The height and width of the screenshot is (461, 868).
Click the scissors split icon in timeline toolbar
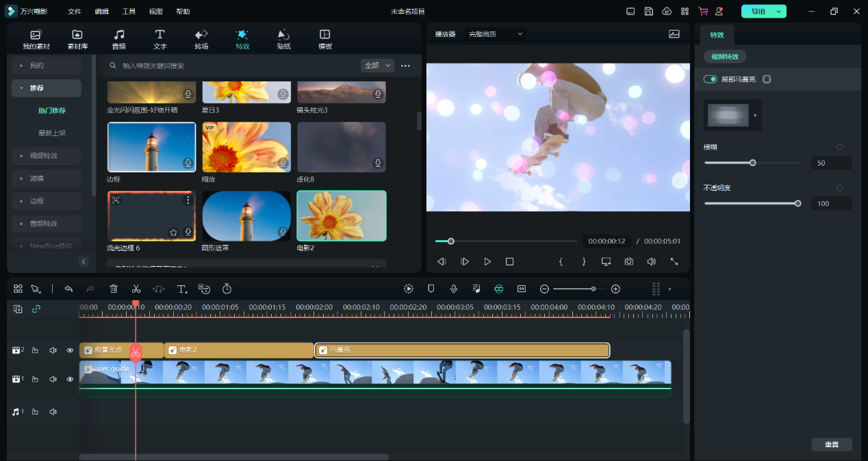click(136, 289)
